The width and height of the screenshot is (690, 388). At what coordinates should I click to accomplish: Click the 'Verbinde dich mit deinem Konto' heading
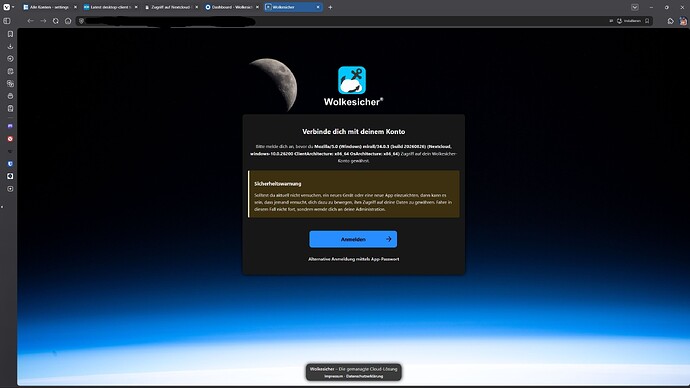(353, 132)
